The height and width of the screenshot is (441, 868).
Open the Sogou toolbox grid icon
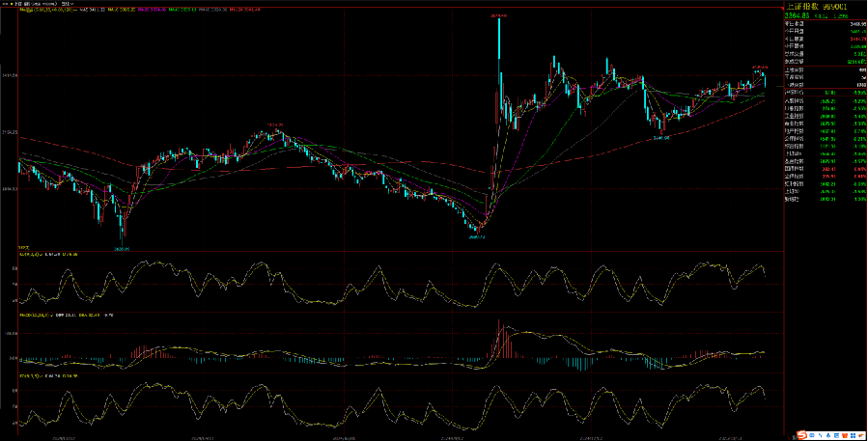853,435
